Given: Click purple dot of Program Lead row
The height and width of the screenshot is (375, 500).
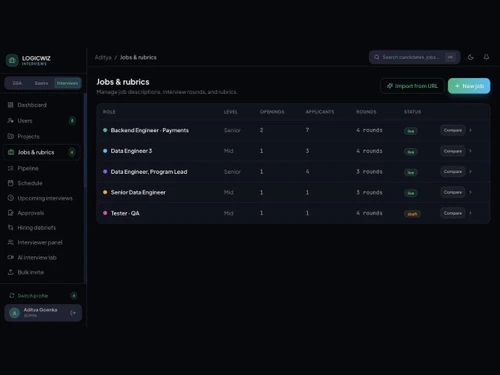Looking at the screenshot, I should 105,172.
